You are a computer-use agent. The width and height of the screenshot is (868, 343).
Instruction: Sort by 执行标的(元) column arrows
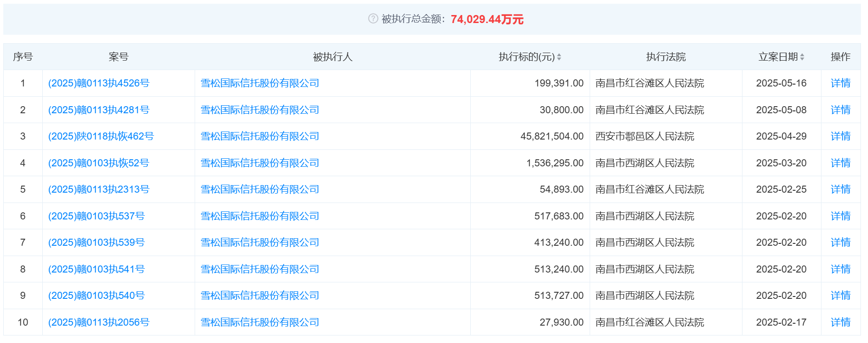point(559,57)
